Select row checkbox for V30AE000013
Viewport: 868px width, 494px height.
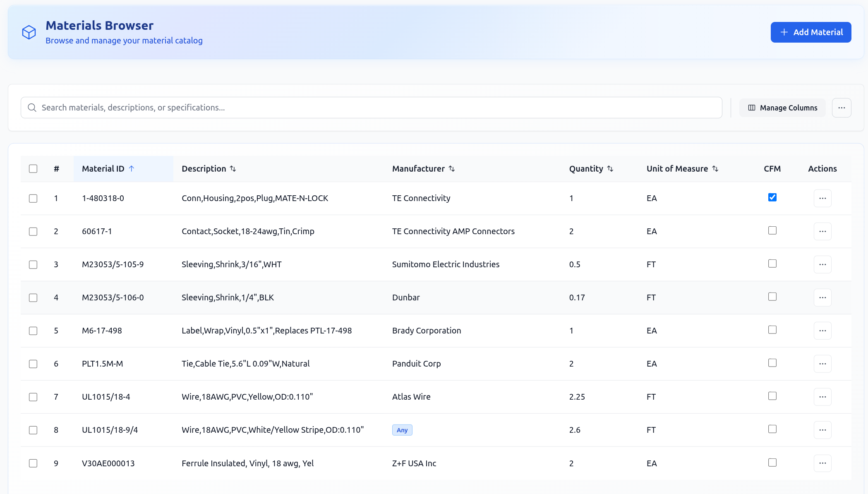click(33, 463)
